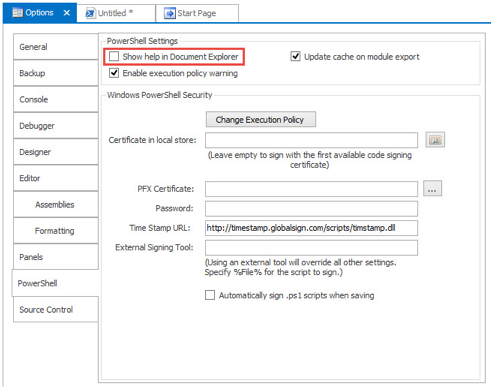Click the External Signing Tool field
492x388 pixels.
tap(311, 248)
